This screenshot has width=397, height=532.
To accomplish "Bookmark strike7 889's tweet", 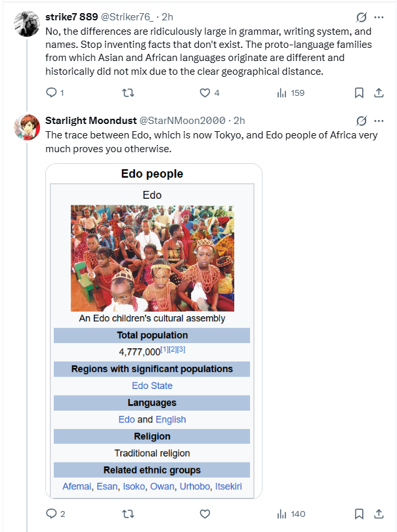I will coord(359,92).
